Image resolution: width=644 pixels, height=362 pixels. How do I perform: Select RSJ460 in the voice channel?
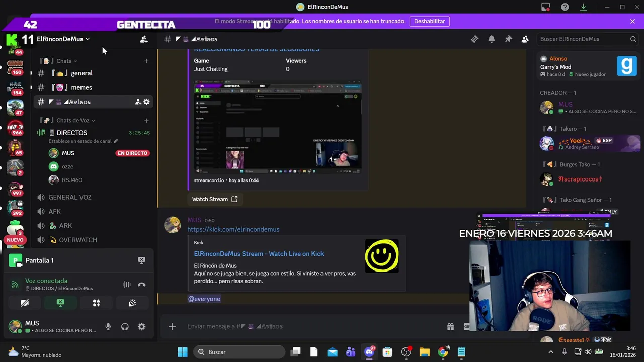click(x=72, y=180)
